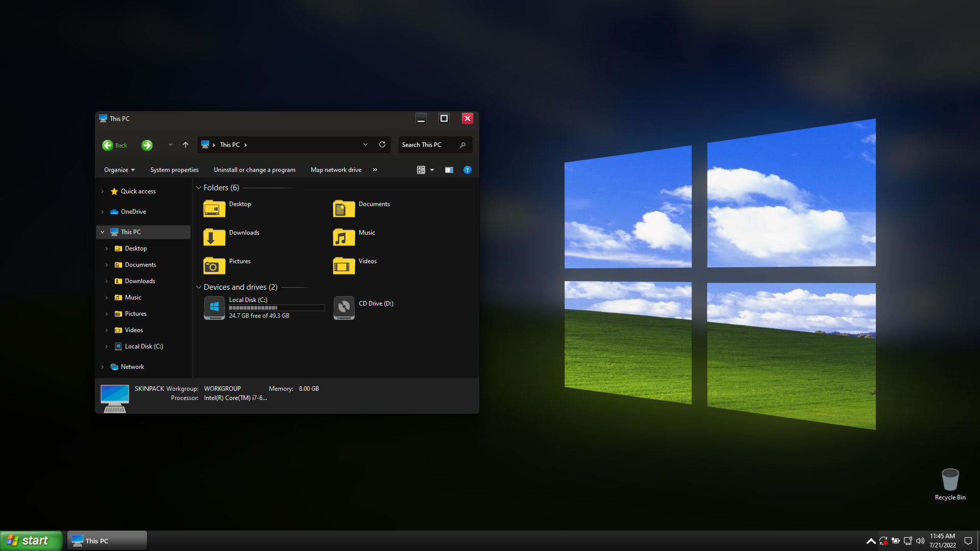Toggle the preview pane button
The height and width of the screenshot is (551, 980).
click(449, 170)
